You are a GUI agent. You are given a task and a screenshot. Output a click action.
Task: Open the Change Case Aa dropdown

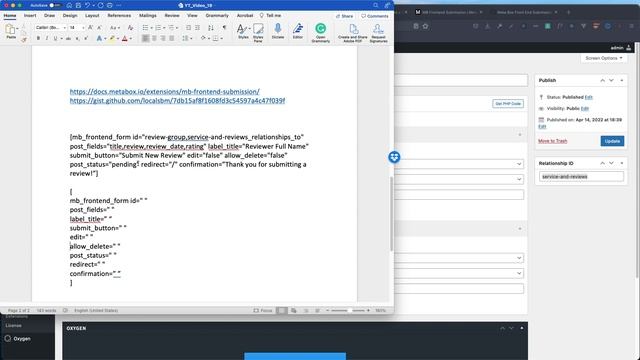pyautogui.click(x=115, y=28)
